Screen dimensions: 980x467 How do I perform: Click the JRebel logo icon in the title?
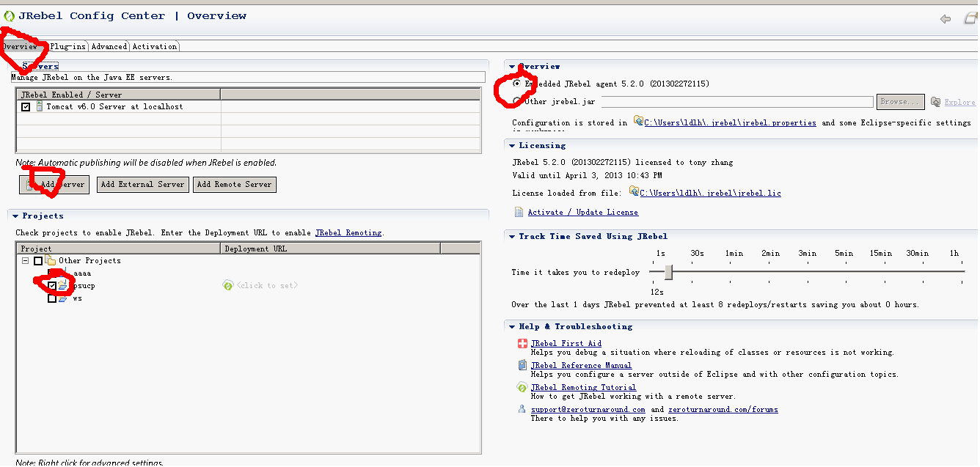(9, 15)
